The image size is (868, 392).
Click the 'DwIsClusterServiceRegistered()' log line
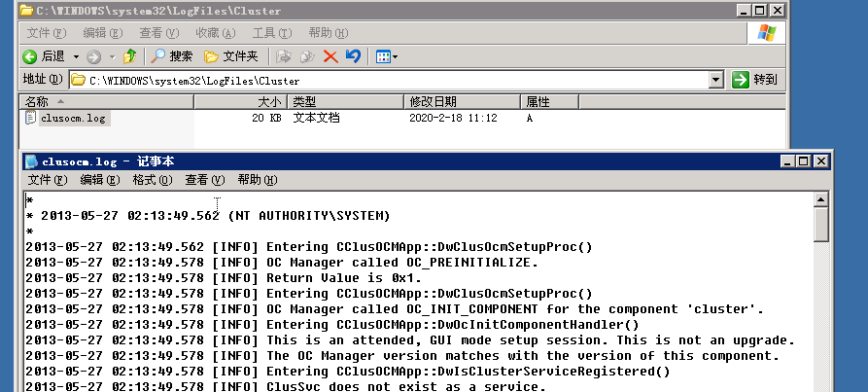point(348,371)
